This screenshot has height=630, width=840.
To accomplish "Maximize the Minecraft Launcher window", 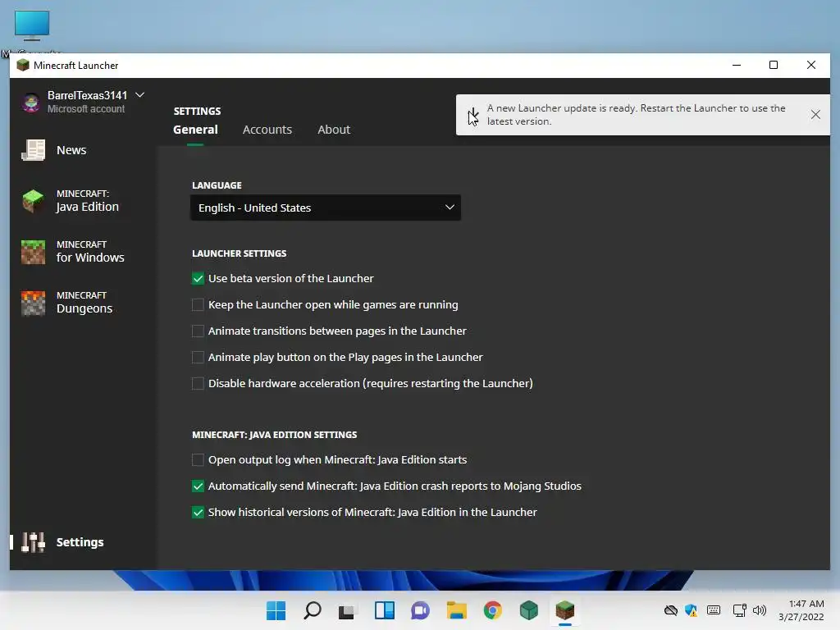I will 773,66.
